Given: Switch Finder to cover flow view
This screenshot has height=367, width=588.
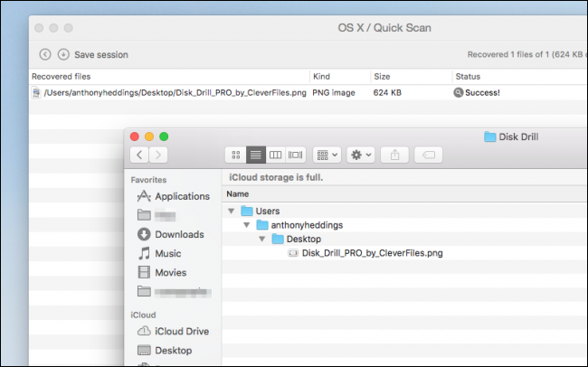Looking at the screenshot, I should click(296, 155).
